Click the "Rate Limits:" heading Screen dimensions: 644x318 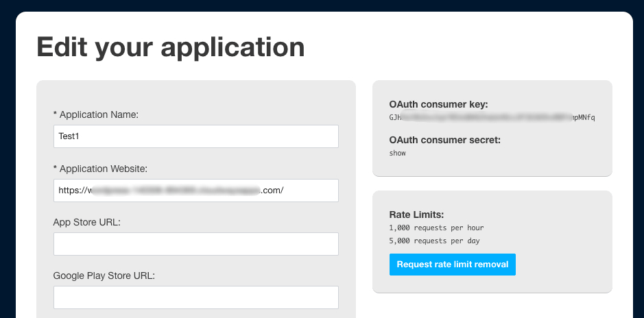pyautogui.click(x=416, y=215)
